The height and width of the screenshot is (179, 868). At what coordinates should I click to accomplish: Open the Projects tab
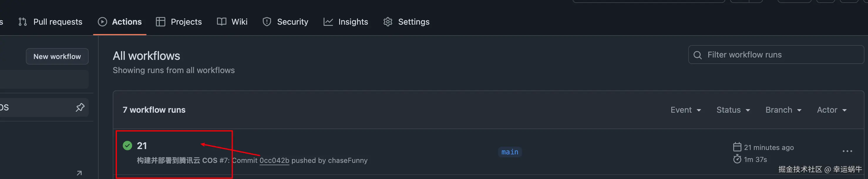click(179, 22)
